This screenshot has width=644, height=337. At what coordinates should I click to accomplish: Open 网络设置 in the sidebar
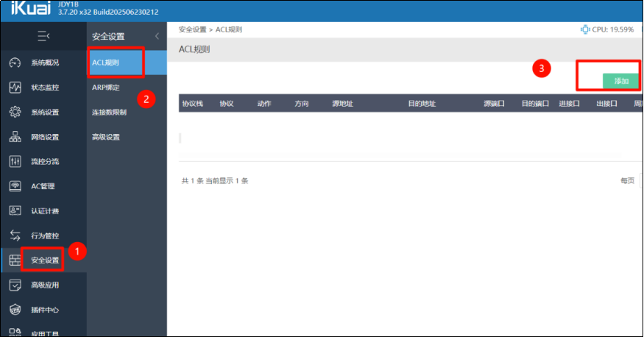(45, 137)
